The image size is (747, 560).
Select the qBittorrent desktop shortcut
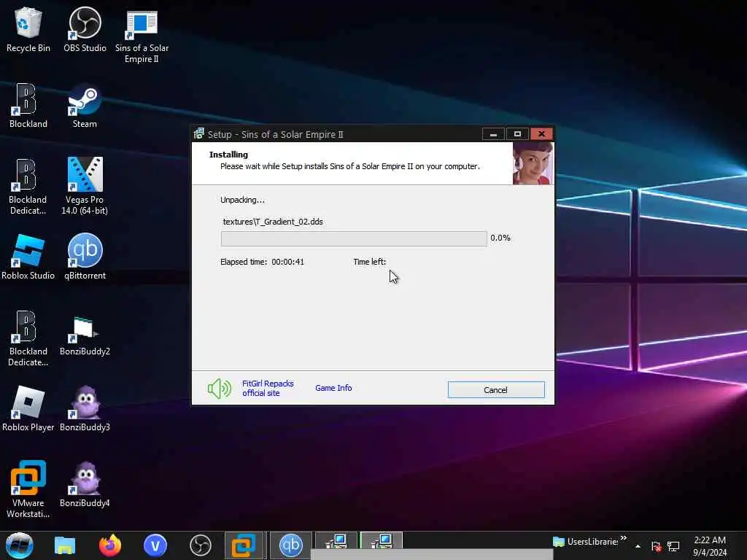(x=85, y=257)
